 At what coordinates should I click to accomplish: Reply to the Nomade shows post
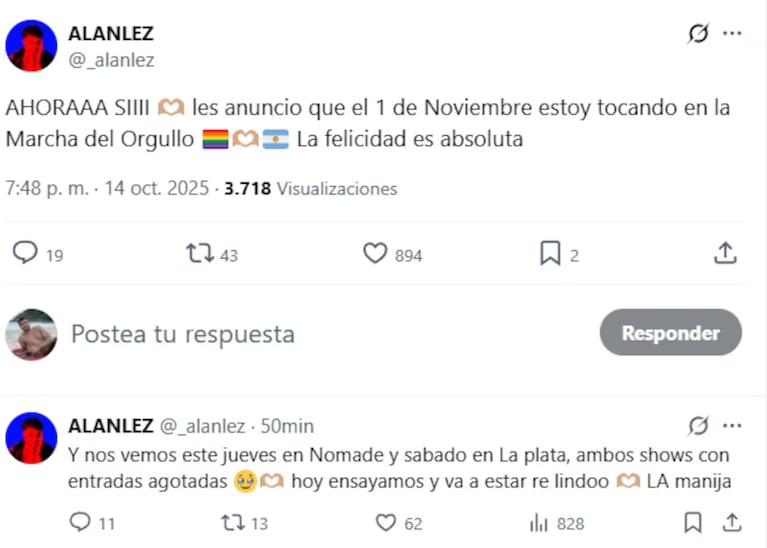pyautogui.click(x=80, y=522)
